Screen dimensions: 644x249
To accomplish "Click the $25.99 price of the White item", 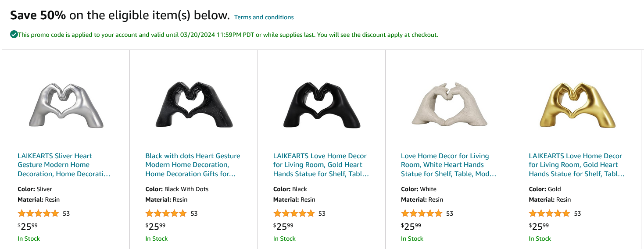I will tap(411, 226).
